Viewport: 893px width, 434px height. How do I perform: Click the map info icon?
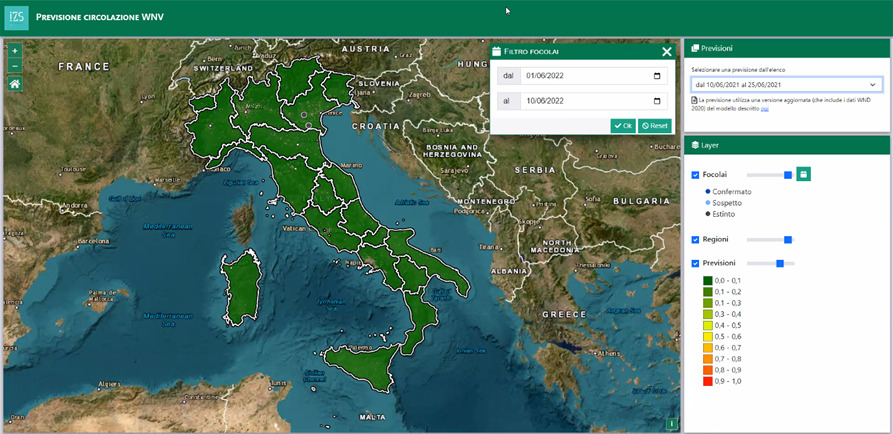[671, 424]
